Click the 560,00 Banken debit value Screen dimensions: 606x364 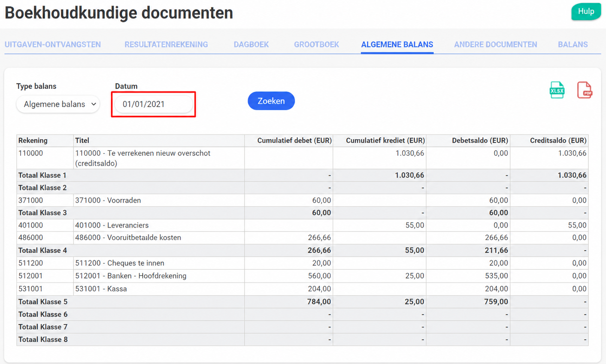(319, 276)
